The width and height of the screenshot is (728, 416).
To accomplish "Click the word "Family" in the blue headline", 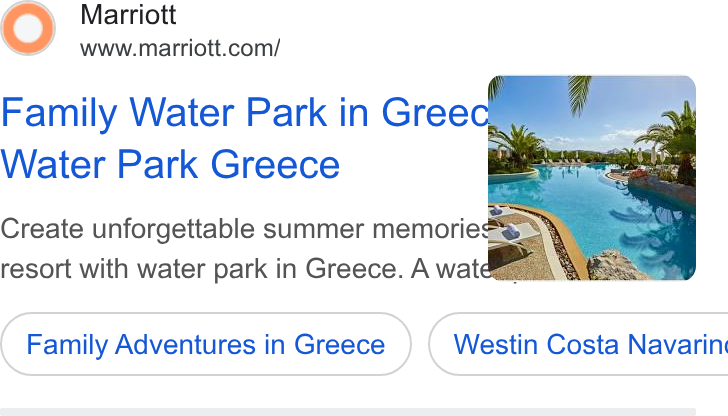I will tap(59, 113).
